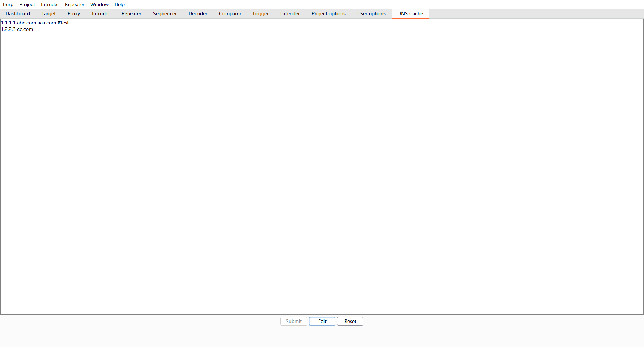The width and height of the screenshot is (644, 347).
Task: Open the Repeater menu in the menu bar
Action: coord(74,4)
